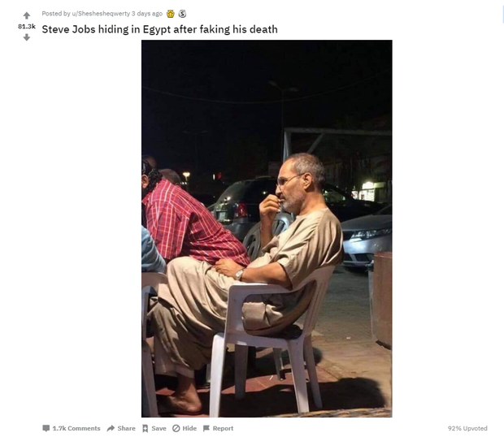Click the gold award badge icon

tap(171, 14)
